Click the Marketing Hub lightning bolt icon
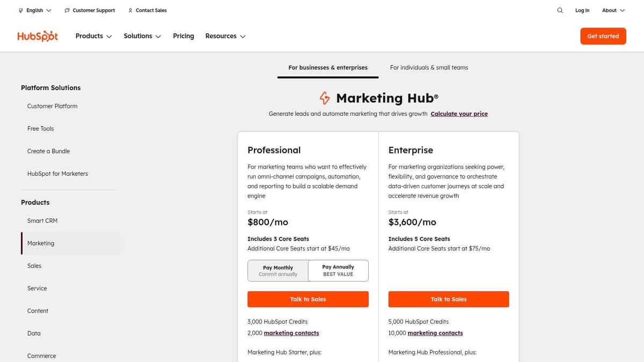644x362 pixels. (325, 98)
